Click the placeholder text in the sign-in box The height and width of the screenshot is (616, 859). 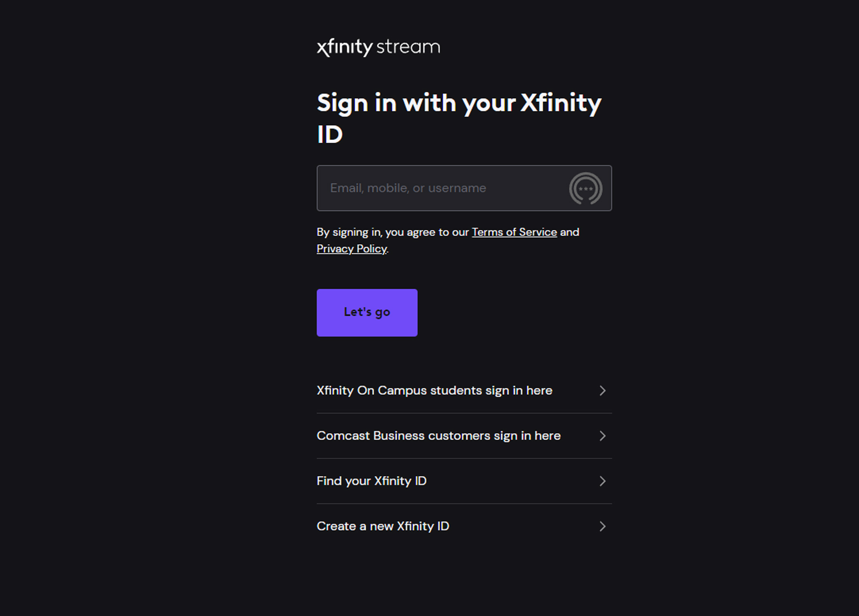click(408, 188)
